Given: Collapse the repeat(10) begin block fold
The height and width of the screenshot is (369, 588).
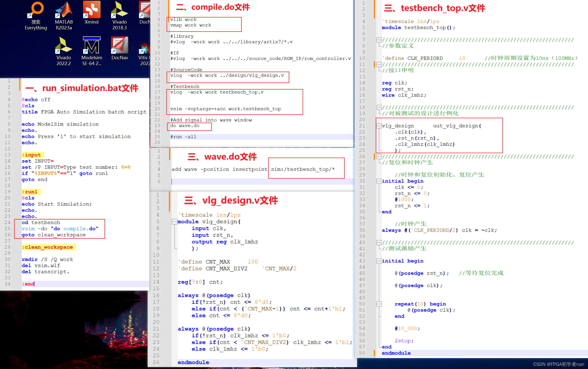Looking at the screenshot, I should click(x=379, y=304).
